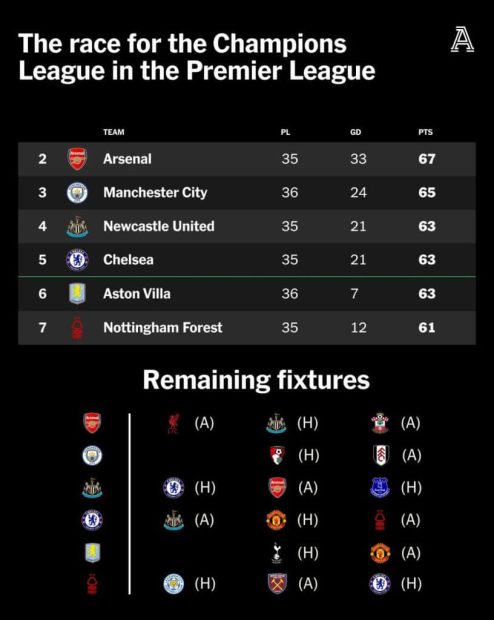Click the Manchester City crest in the table
This screenshot has width=494, height=620.
pyautogui.click(x=77, y=193)
